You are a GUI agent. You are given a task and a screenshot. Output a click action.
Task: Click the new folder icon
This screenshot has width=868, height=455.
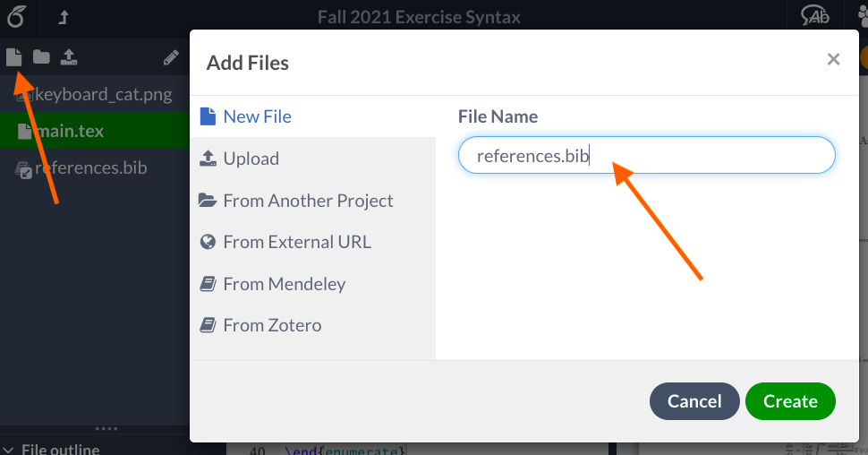(41, 57)
